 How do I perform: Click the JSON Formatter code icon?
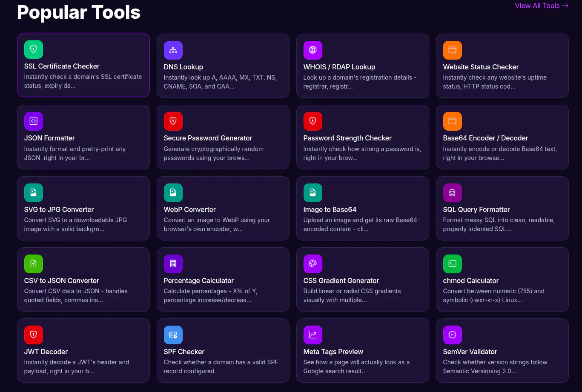click(x=34, y=121)
